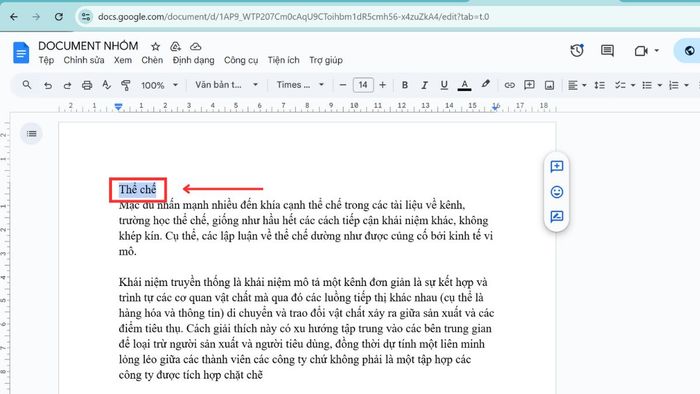Click right indent marker on ruler
The height and width of the screenshot is (394, 700).
(x=496, y=107)
